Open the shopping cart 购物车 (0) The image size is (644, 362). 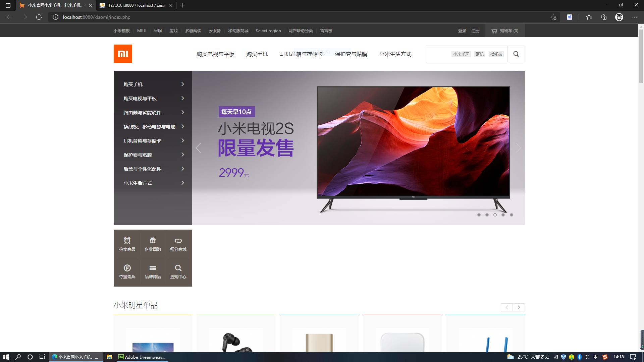click(505, 31)
